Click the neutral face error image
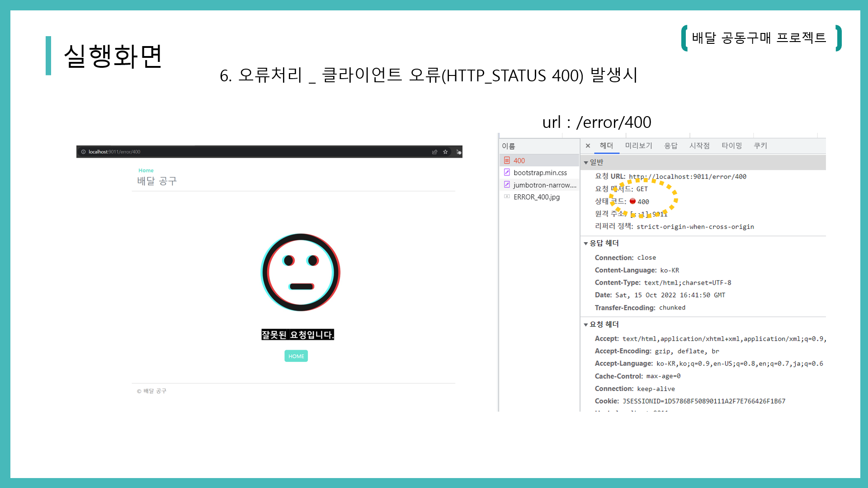The width and height of the screenshot is (868, 488). pos(301,272)
